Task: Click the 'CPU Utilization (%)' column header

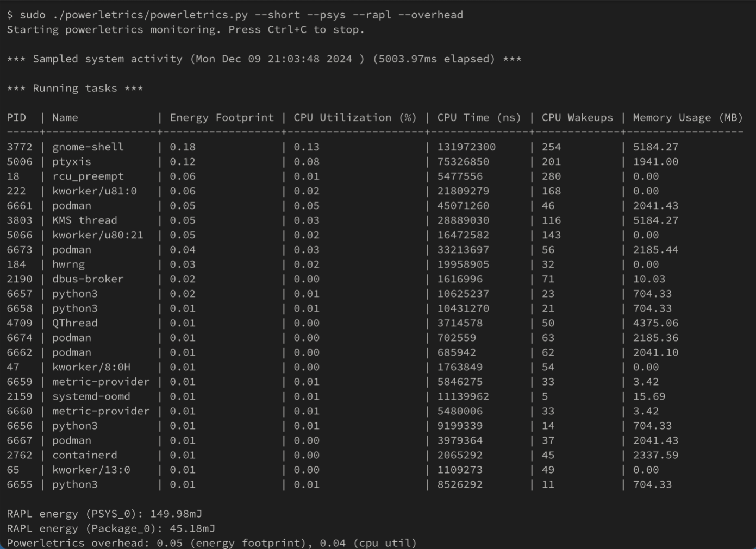Action: (x=355, y=117)
